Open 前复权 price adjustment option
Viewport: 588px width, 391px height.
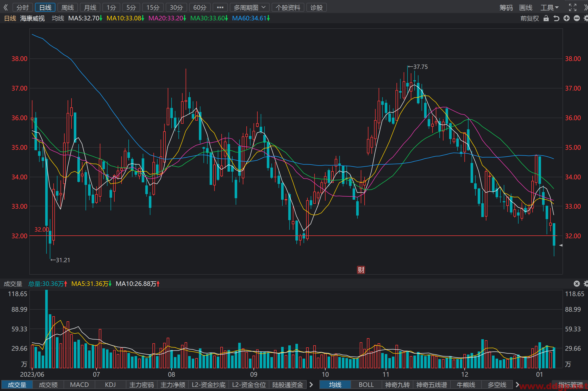[530, 18]
